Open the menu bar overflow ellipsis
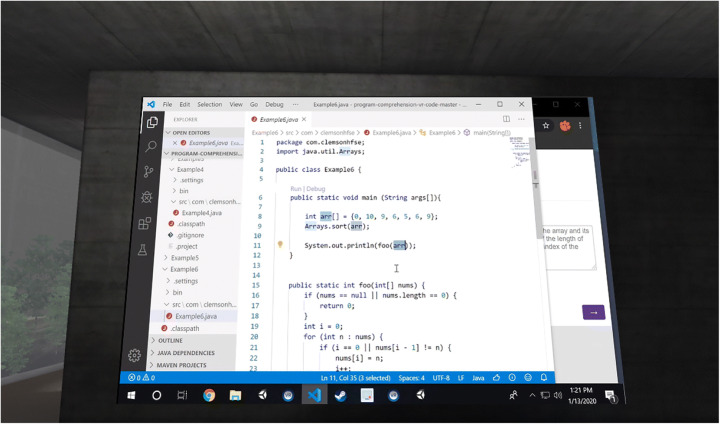Viewport: 720px width, 424px height. [x=295, y=104]
